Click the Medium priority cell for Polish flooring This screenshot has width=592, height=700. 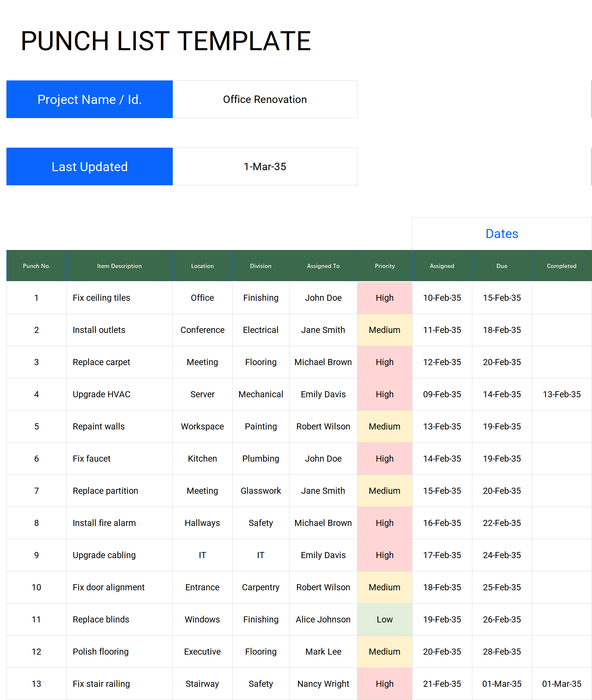pyautogui.click(x=384, y=652)
